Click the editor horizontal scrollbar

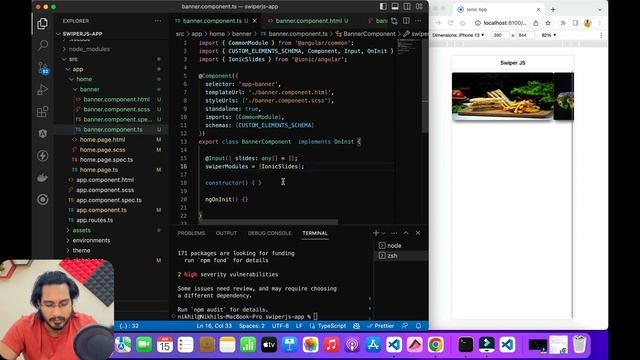268,222
